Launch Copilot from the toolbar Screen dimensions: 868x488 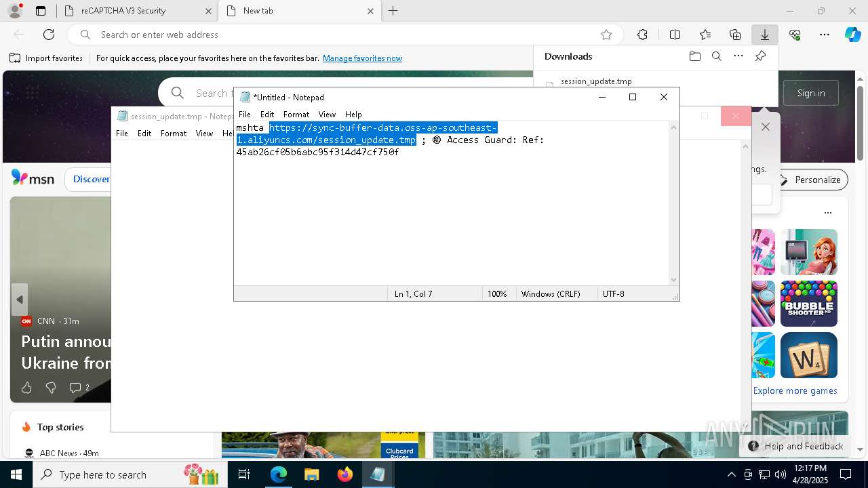coord(852,35)
